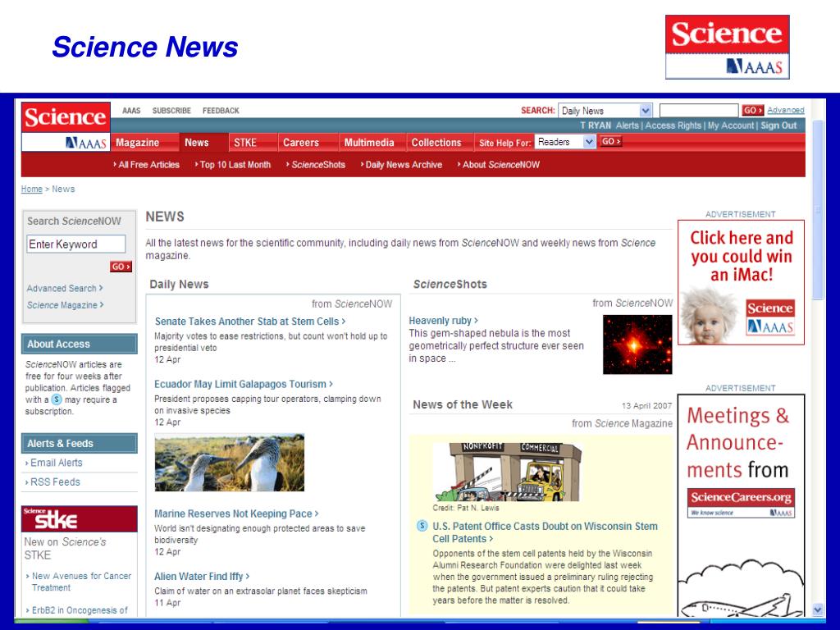
Task: Click the scrollbar down arrow
Action: coord(818,609)
